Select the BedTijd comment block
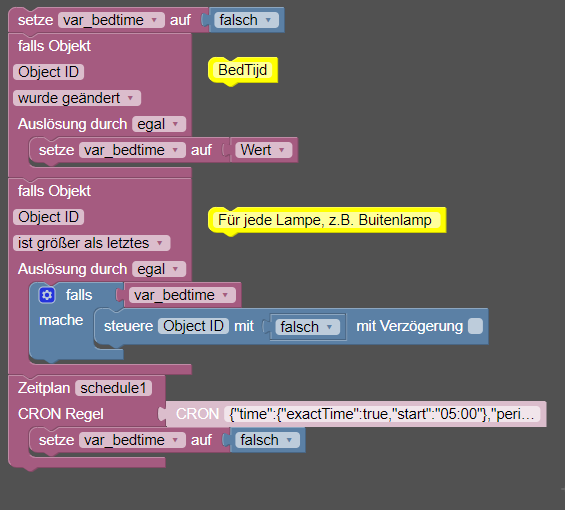 243,70
